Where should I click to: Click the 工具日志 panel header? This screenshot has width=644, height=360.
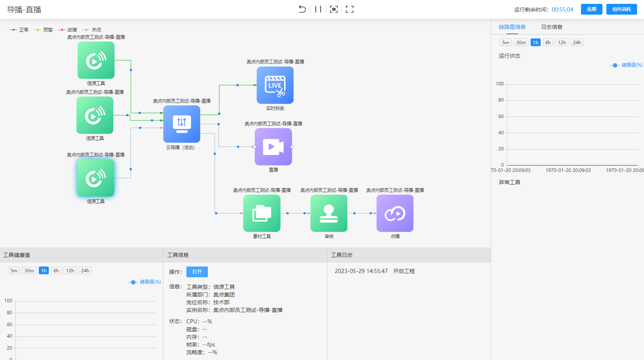point(409,255)
